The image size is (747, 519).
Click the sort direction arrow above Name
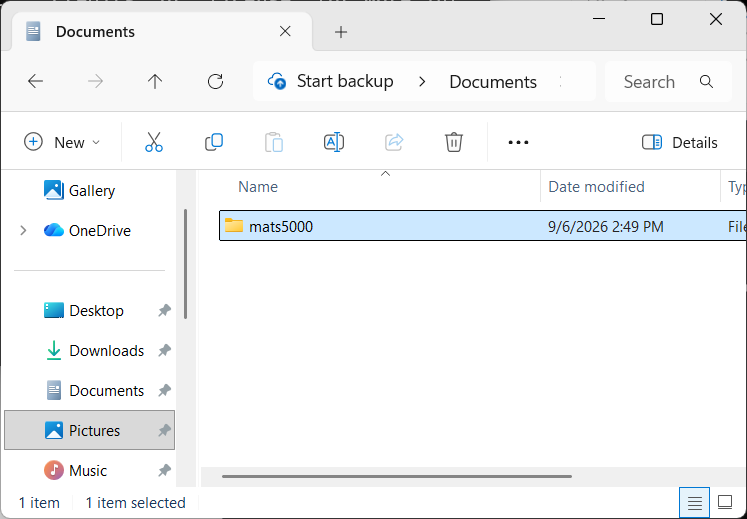click(x=385, y=174)
